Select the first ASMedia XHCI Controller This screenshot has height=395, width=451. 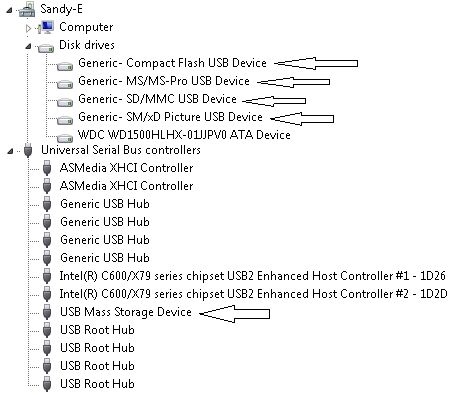(x=126, y=168)
